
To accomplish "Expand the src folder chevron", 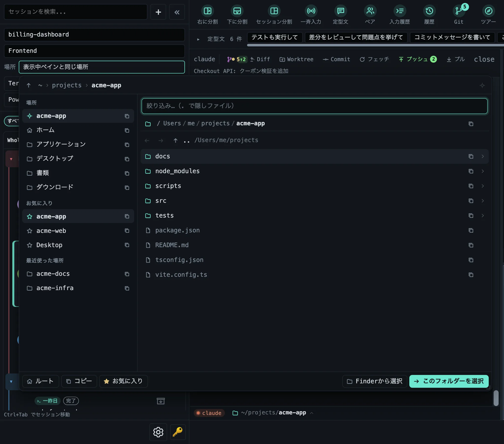I will [483, 201].
